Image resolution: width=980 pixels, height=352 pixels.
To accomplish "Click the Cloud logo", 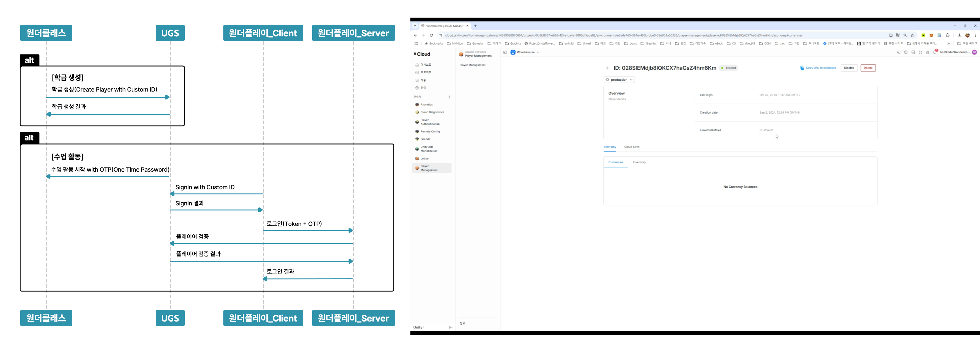I will coord(422,54).
